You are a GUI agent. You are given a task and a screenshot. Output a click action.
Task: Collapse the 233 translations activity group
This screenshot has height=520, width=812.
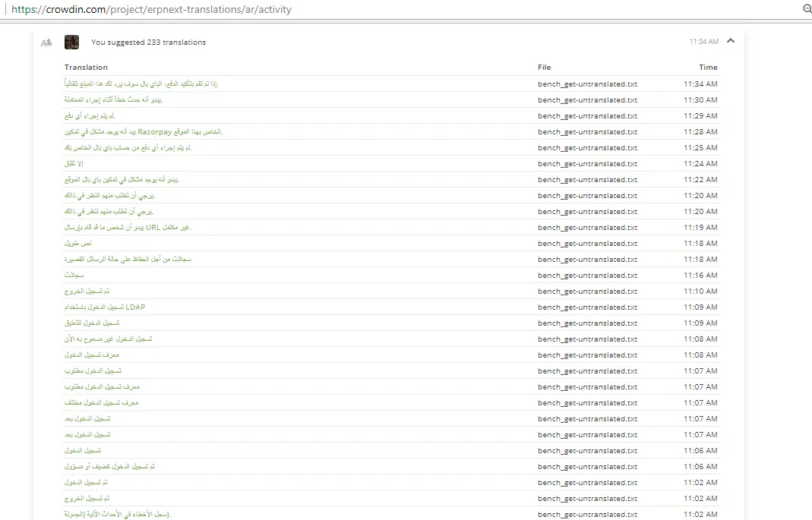click(731, 41)
